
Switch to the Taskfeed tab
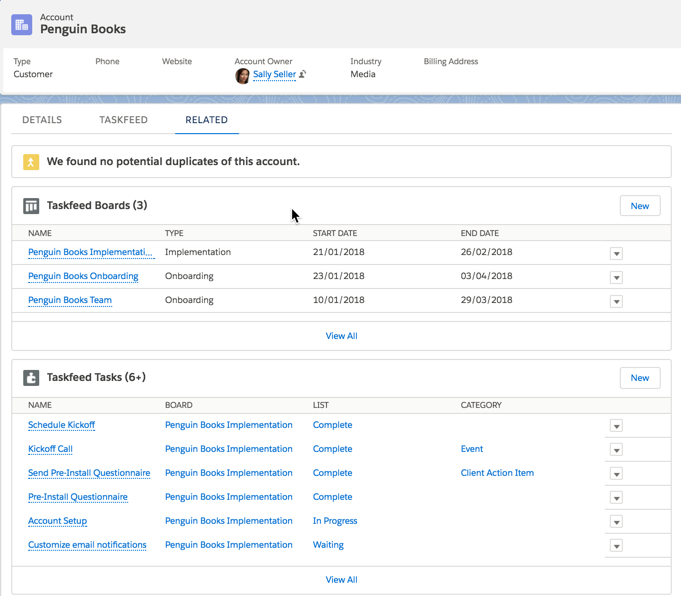[123, 120]
